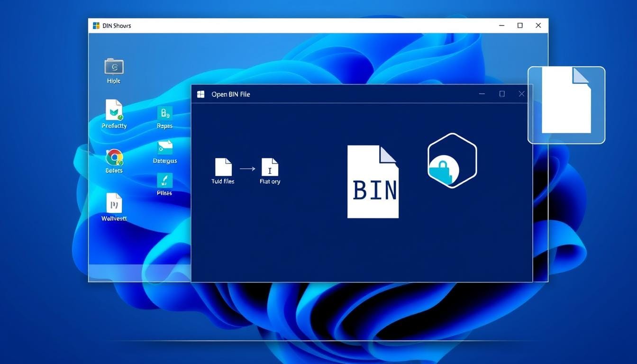Select the Fkat ory file icon
The height and width of the screenshot is (364, 637).
pyautogui.click(x=270, y=167)
